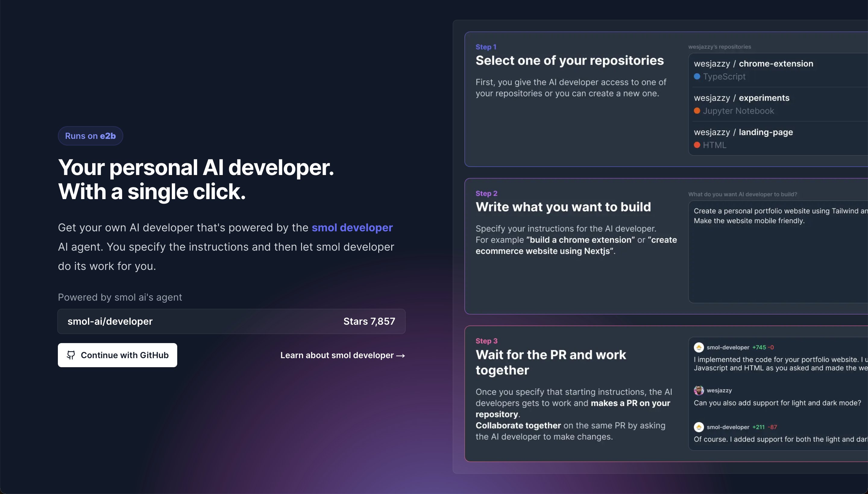Click first smol-developer avatar in PR thread
This screenshot has width=868, height=494.
click(x=699, y=347)
